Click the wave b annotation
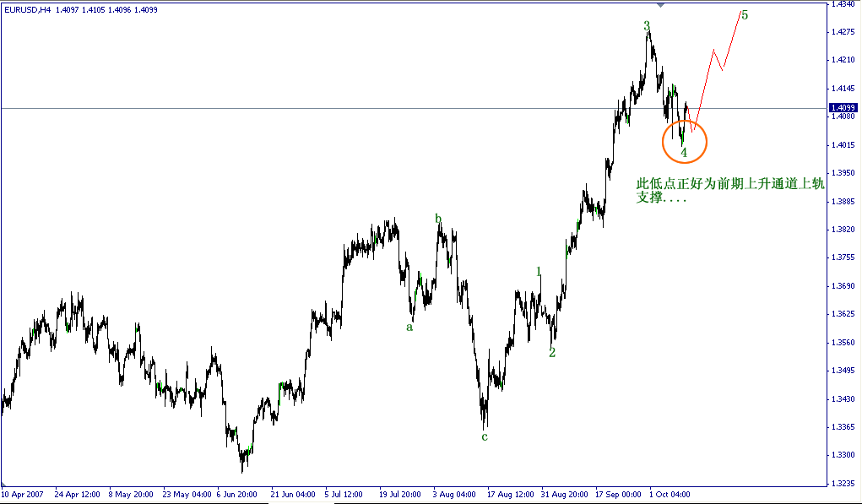Image resolution: width=862 pixels, height=504 pixels. pos(438,219)
